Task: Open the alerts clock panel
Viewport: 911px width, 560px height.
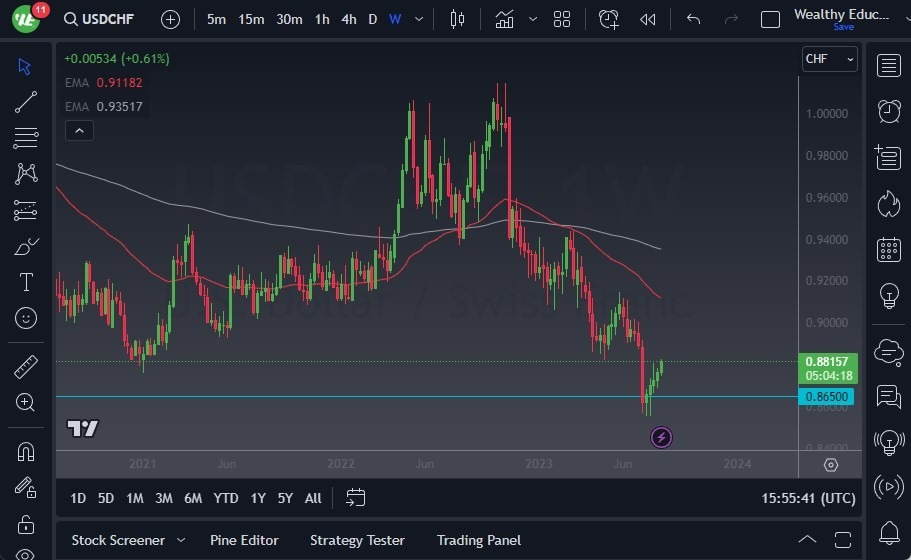Action: pyautogui.click(x=888, y=111)
